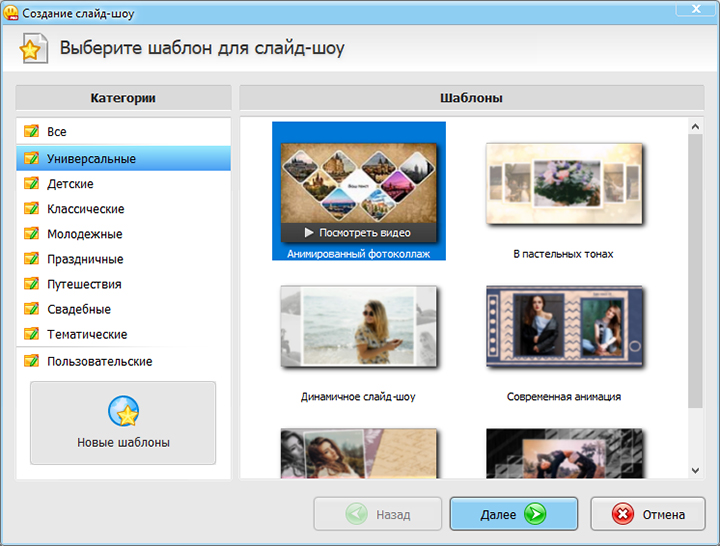This screenshot has width=720, height=546.
Task: Open the Пользовательские category
Action: tap(124, 361)
